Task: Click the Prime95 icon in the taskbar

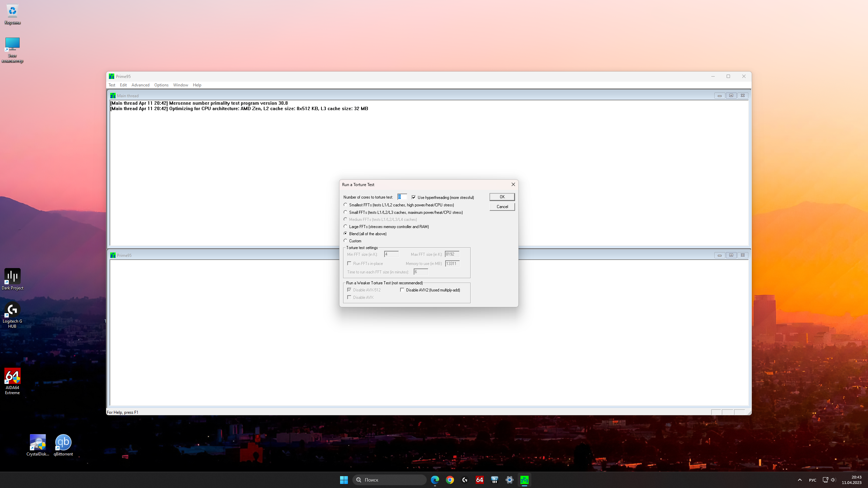Action: pyautogui.click(x=524, y=480)
